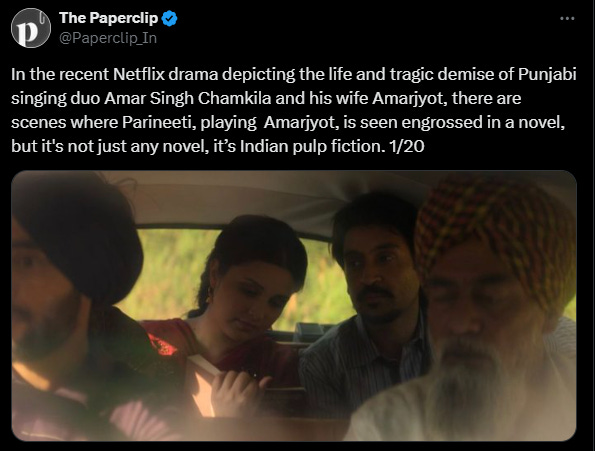Open the tweet's movie still image
Screen dimensions: 595x451
pyautogui.click(x=294, y=306)
